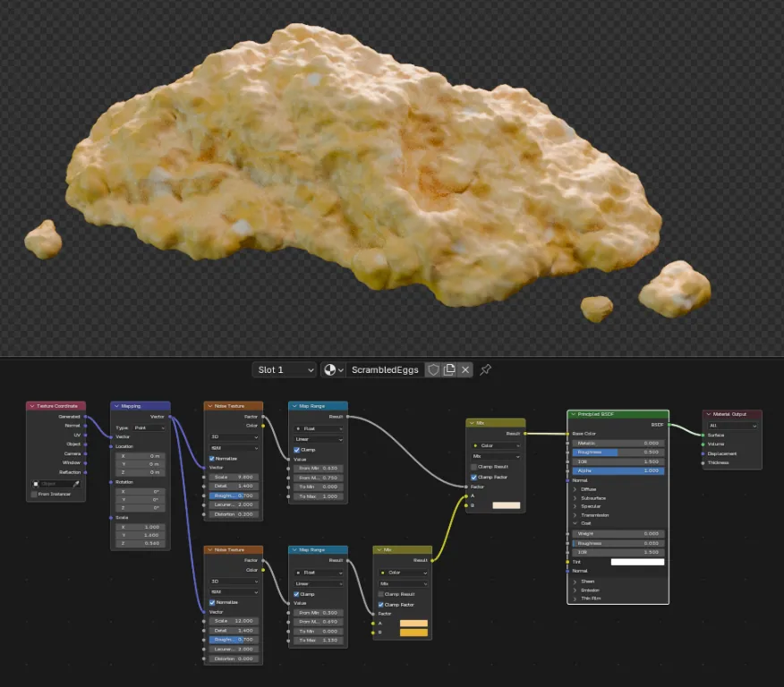Uncheck Clamp in upper Map Range node
This screenshot has height=687, width=784.
[x=296, y=450]
